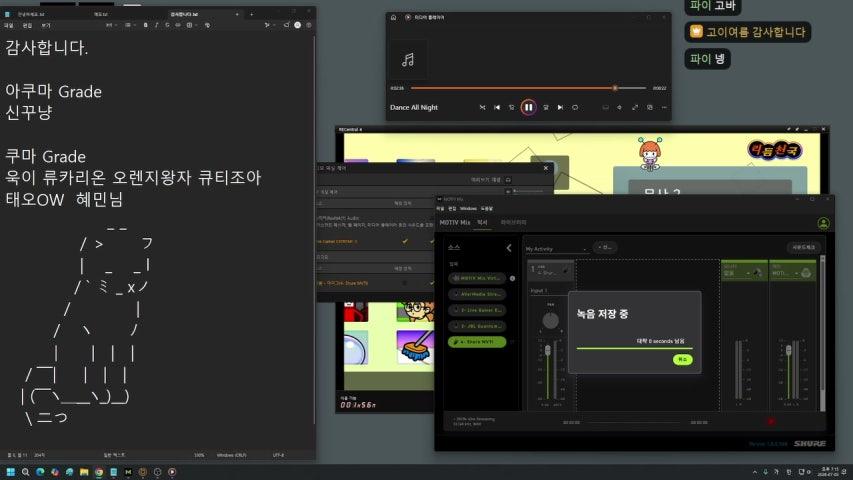This screenshot has width=853, height=480.
Task: Click the MOTIV Mix mixer scrollbar
Action: (x=823, y=332)
